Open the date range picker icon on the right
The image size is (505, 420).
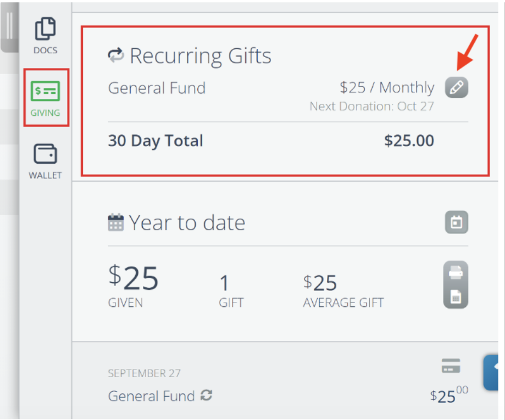456,222
